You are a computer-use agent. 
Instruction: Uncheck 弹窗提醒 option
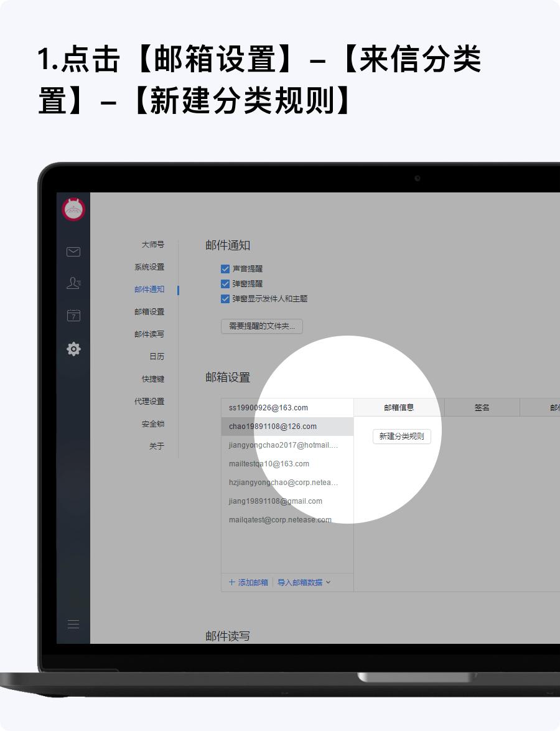click(x=225, y=283)
